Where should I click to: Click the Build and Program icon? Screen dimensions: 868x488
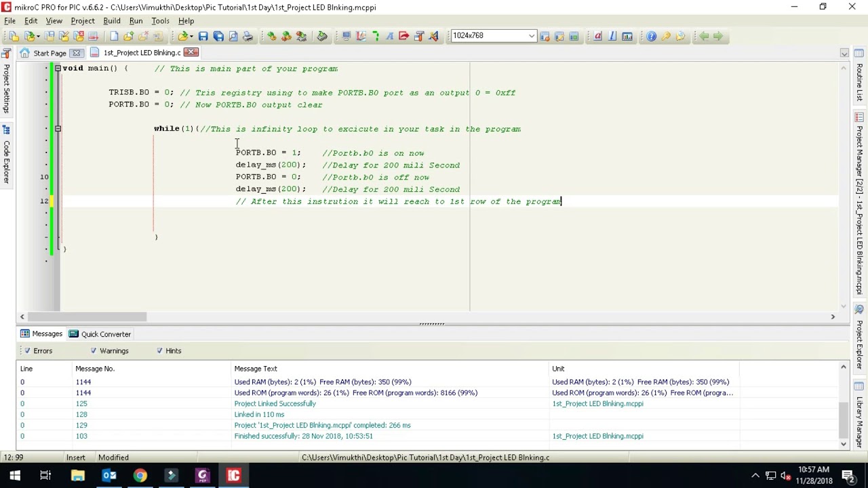[x=301, y=36]
